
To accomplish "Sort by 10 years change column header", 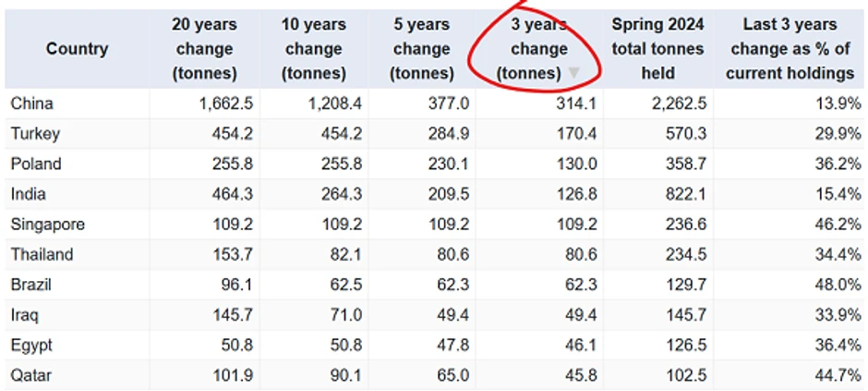I will [314, 49].
